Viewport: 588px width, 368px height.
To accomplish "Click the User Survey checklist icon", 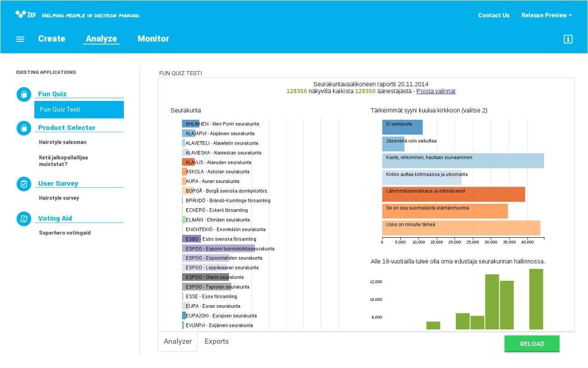I will pyautogui.click(x=24, y=184).
